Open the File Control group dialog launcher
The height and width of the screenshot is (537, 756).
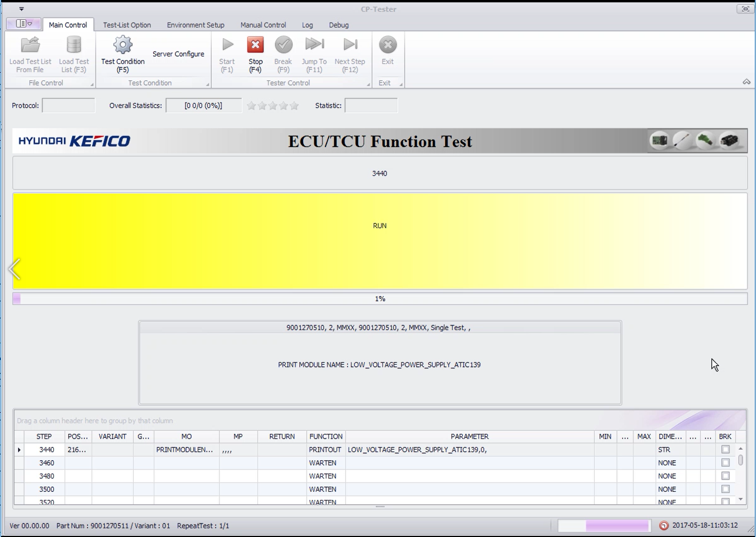pyautogui.click(x=92, y=85)
